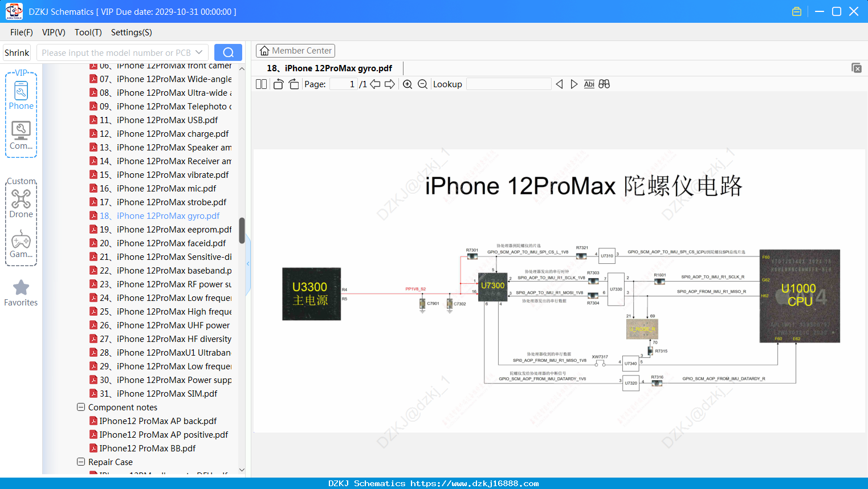868x489 pixels.
Task: Open the File(F) menu
Action: [x=22, y=32]
